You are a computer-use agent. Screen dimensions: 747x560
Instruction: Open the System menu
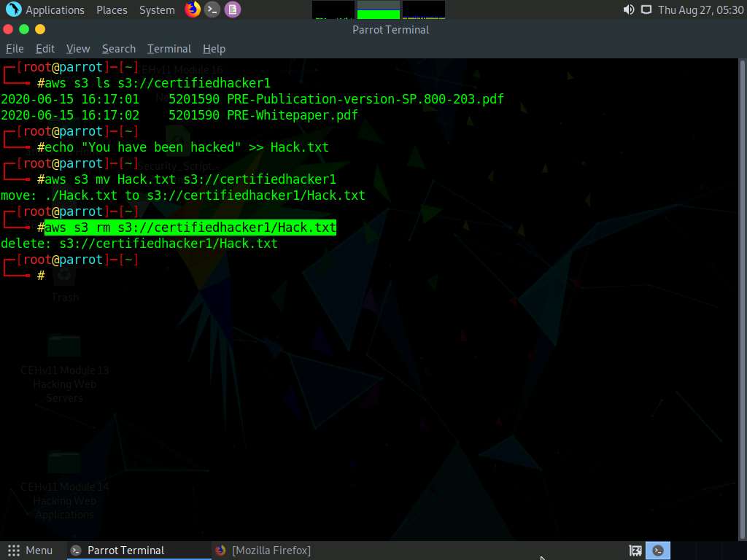(x=156, y=9)
